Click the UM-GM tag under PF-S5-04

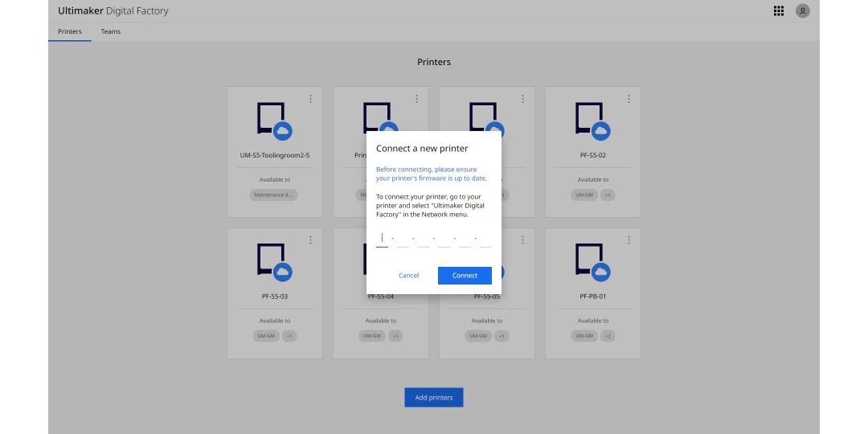click(x=372, y=336)
